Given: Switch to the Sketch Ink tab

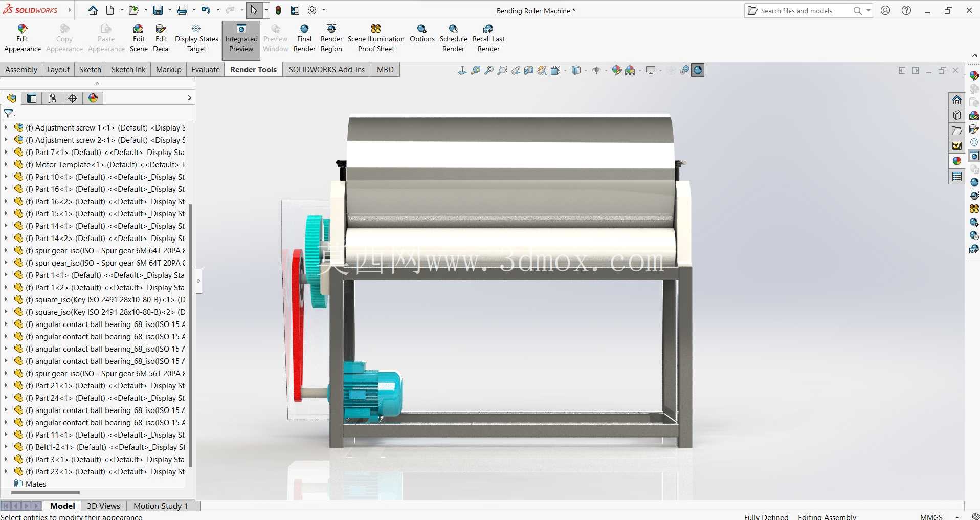Looking at the screenshot, I should [128, 70].
